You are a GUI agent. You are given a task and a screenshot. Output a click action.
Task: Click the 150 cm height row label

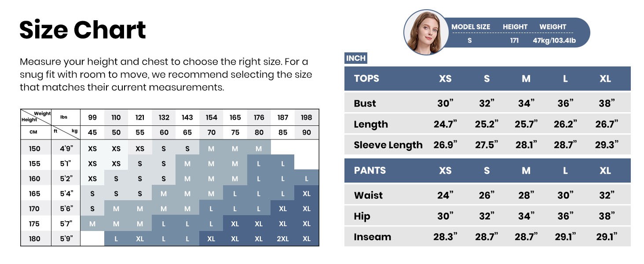coord(34,149)
